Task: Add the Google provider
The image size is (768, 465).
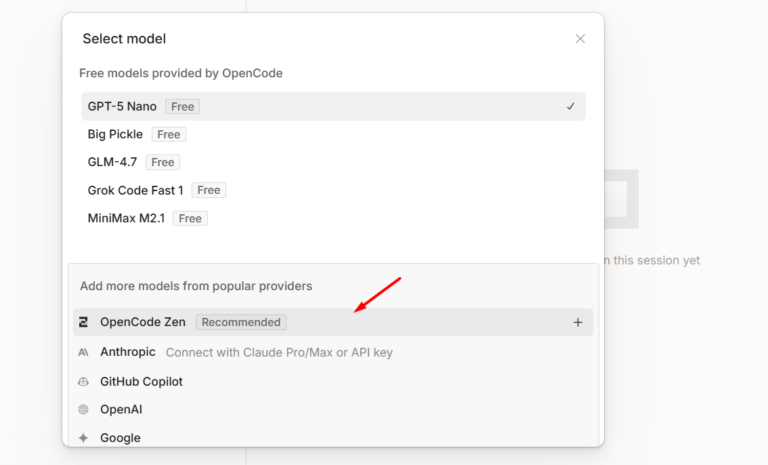Action: pos(120,438)
